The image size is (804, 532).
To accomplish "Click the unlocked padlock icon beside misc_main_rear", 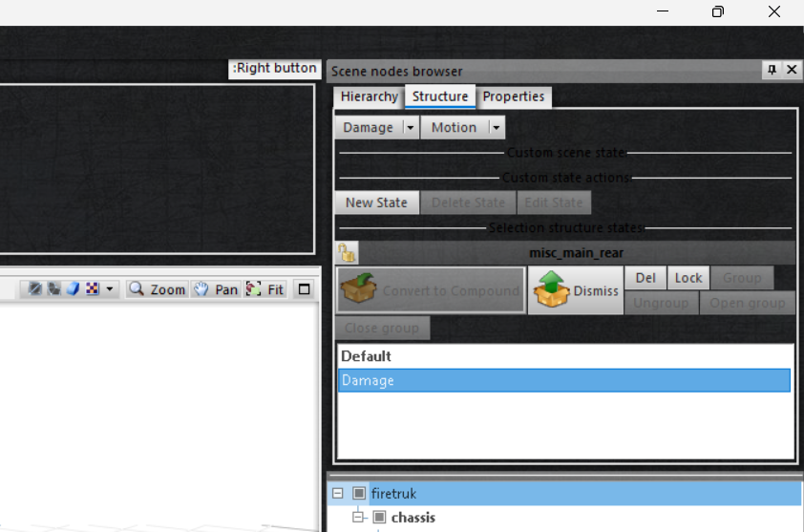I will click(x=347, y=252).
